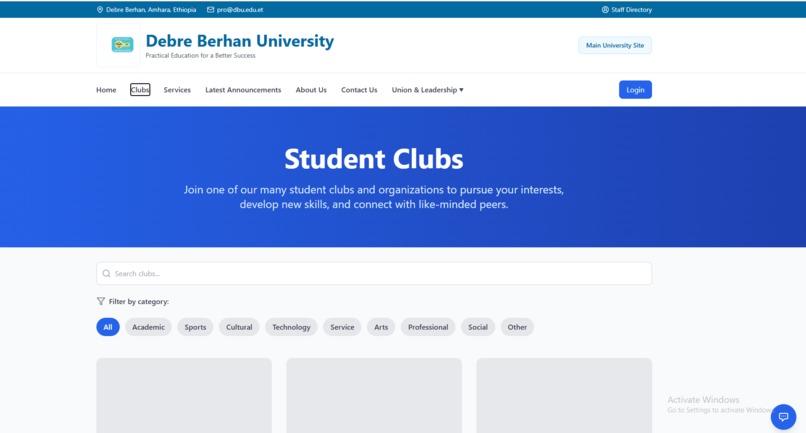Open the chat bubble icon

pos(783,417)
